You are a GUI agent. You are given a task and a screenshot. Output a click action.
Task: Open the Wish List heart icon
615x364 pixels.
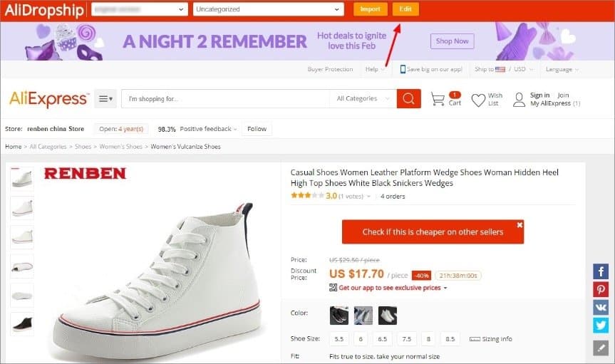(x=478, y=100)
